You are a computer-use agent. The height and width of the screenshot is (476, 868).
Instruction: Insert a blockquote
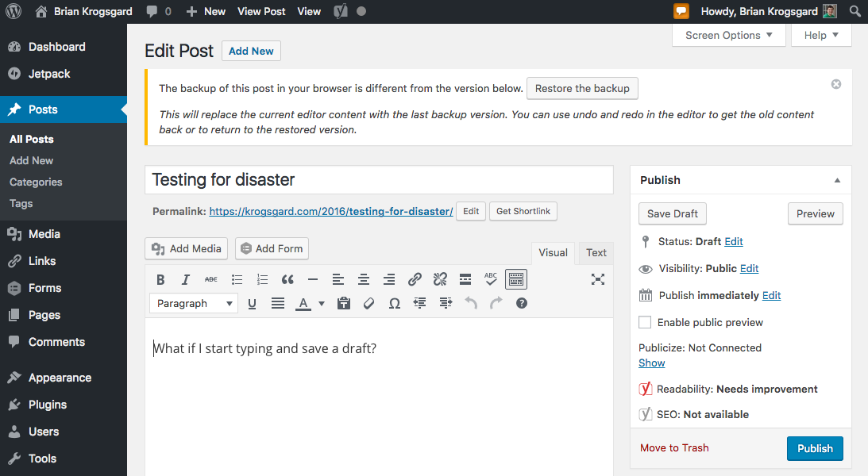click(287, 280)
